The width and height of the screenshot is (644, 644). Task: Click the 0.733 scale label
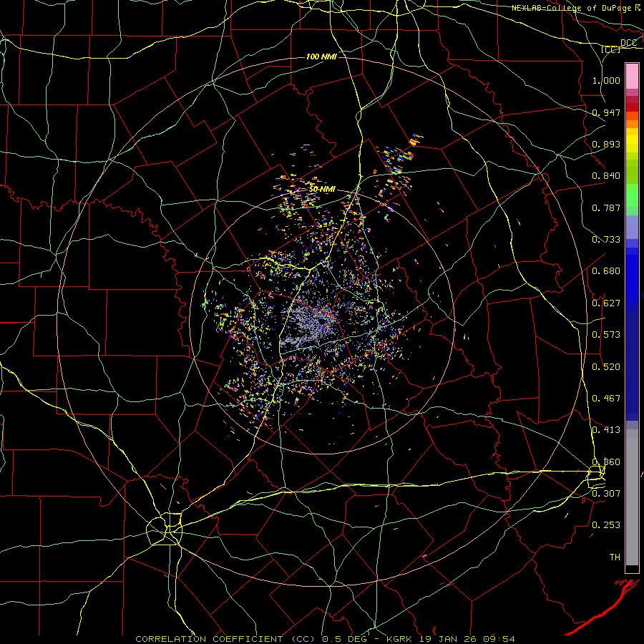[x=606, y=240]
